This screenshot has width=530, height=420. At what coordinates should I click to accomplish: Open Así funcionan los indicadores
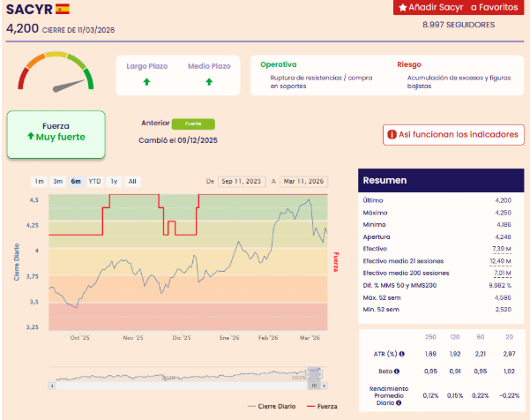(x=452, y=135)
